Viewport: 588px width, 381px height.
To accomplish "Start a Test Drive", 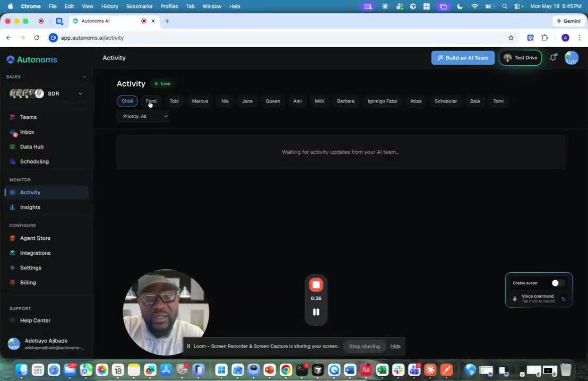I will point(520,58).
